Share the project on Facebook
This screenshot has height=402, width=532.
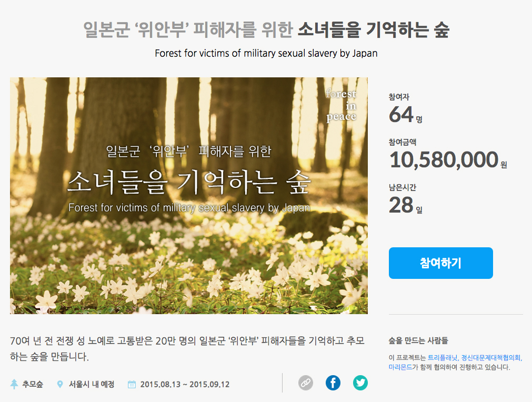click(x=333, y=383)
